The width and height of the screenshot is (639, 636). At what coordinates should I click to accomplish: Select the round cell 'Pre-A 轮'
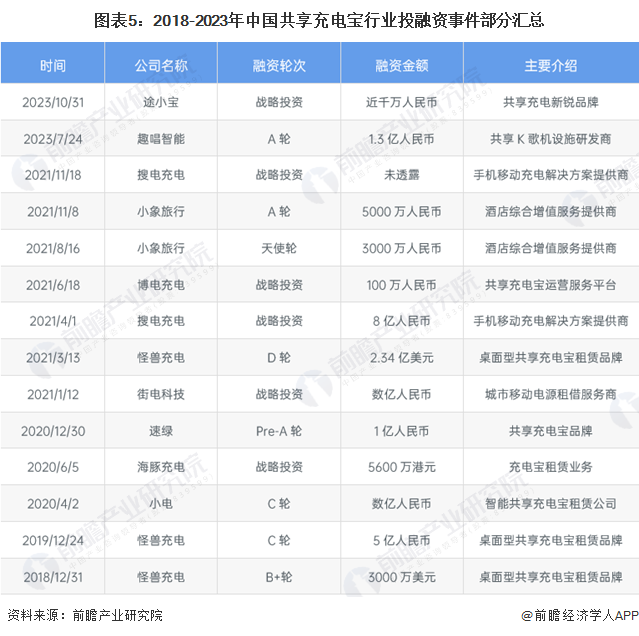point(279,431)
